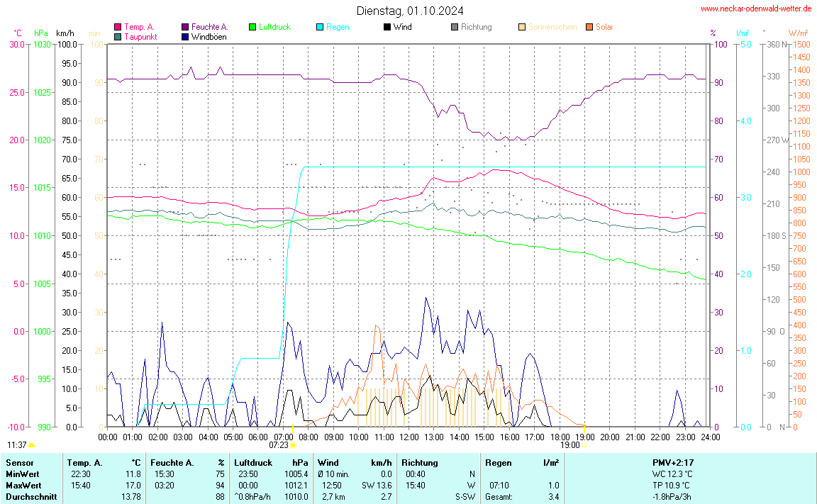Click the Sensor column header

click(x=19, y=462)
